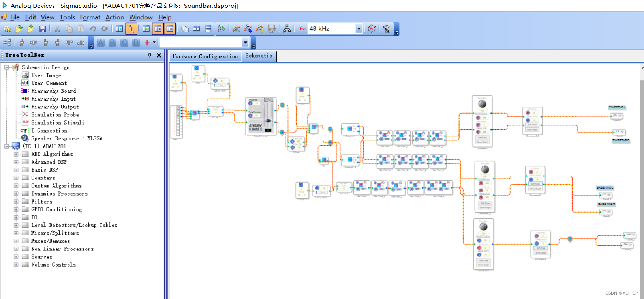The width and height of the screenshot is (644, 299).
Task: Click the top compressor knob in schematic
Action: [x=482, y=104]
